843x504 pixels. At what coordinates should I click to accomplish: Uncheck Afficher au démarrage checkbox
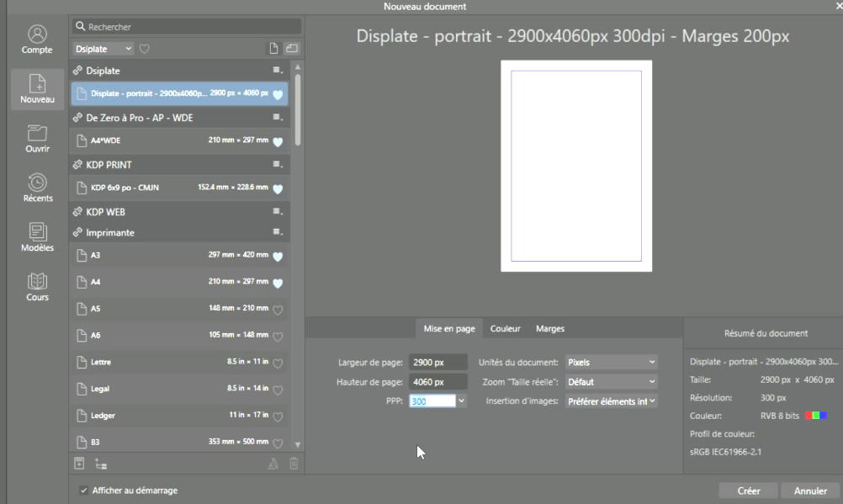click(x=83, y=491)
